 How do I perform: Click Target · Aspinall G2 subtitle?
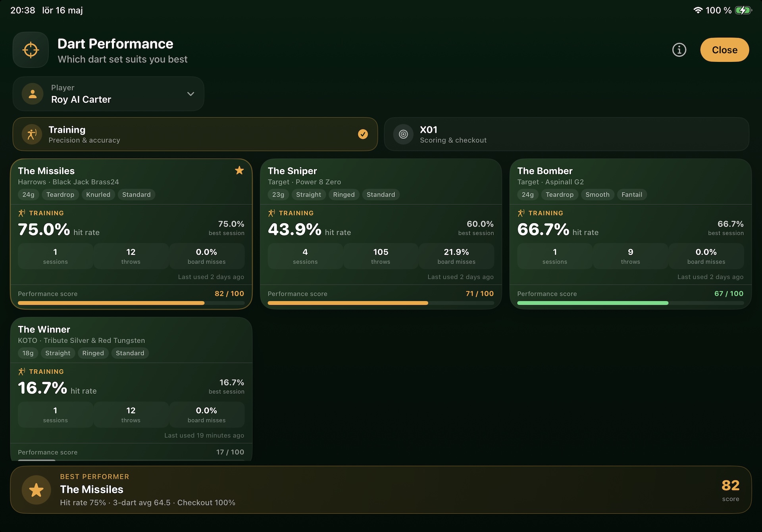(x=550, y=182)
